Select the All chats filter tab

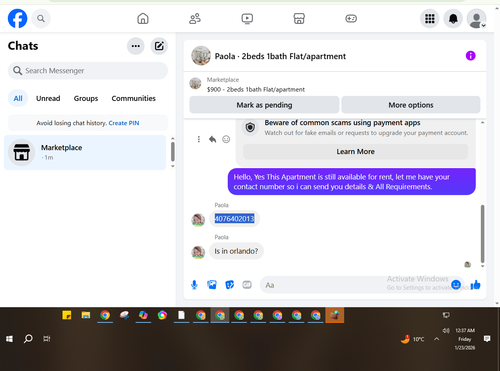[18, 98]
